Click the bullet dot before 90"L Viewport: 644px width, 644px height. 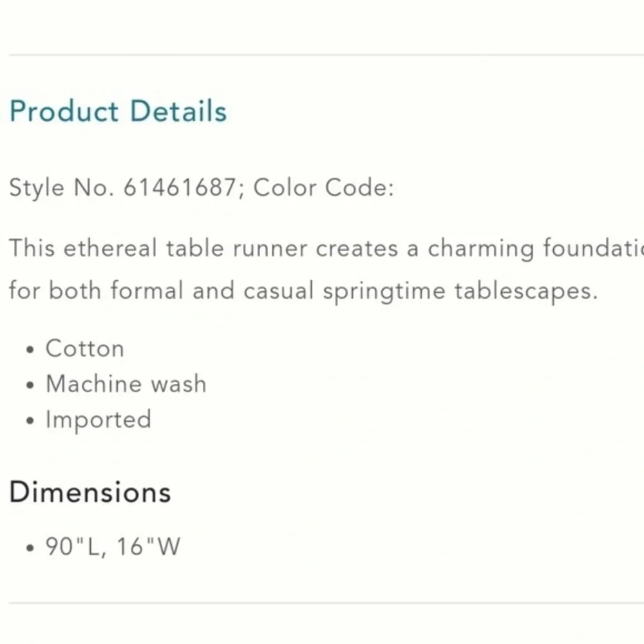pos(30,548)
